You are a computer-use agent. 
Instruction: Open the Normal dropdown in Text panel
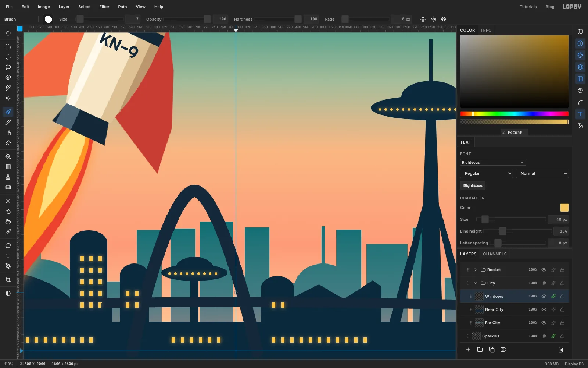(x=542, y=173)
